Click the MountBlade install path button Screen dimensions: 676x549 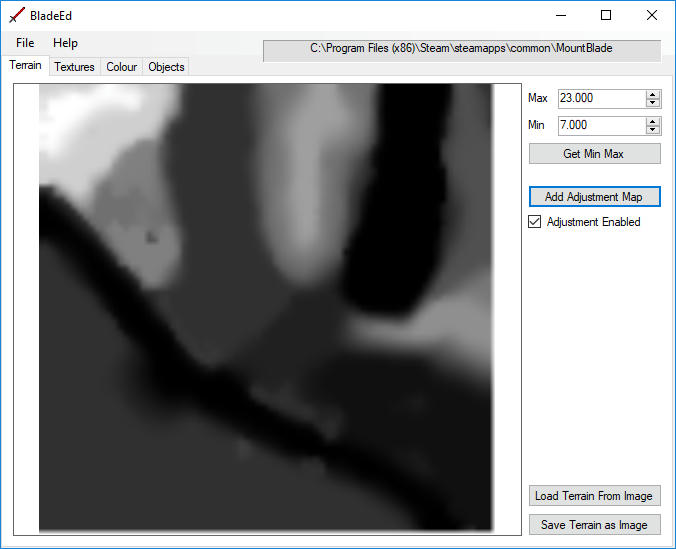462,50
